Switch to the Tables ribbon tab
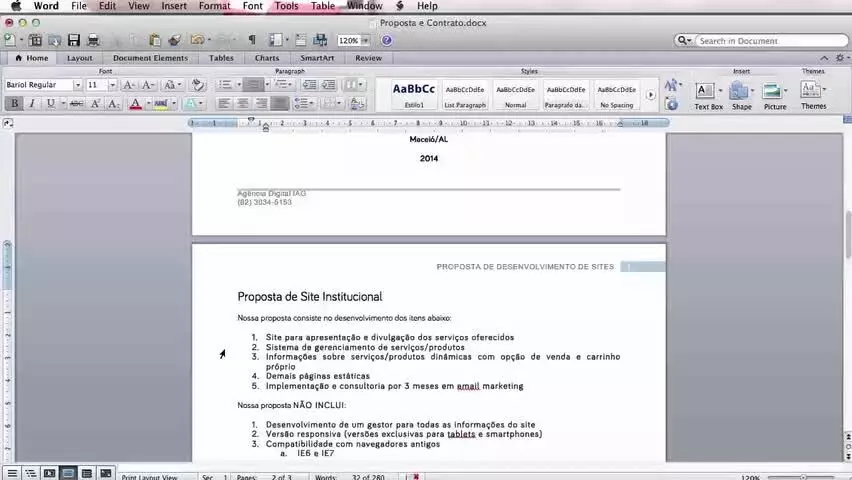Image resolution: width=852 pixels, height=480 pixels. click(x=221, y=58)
